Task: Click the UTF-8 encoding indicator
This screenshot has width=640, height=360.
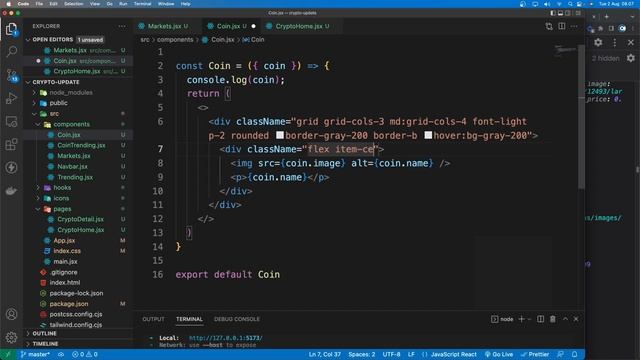Action: click(x=391, y=354)
